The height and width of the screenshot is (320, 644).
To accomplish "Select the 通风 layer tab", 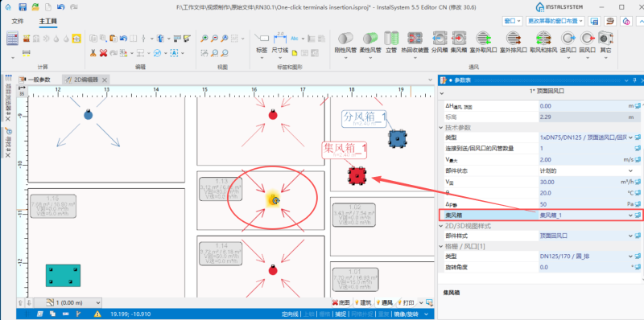I will [385, 303].
